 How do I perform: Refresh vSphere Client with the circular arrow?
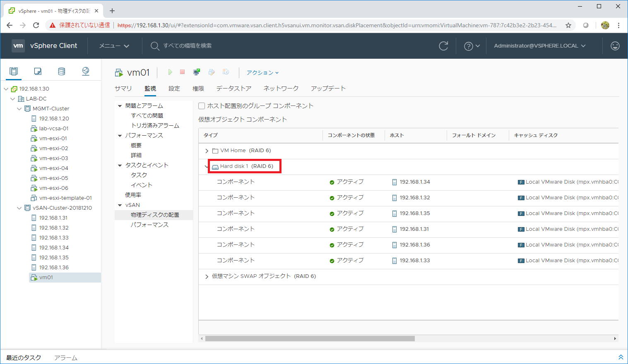pyautogui.click(x=443, y=46)
